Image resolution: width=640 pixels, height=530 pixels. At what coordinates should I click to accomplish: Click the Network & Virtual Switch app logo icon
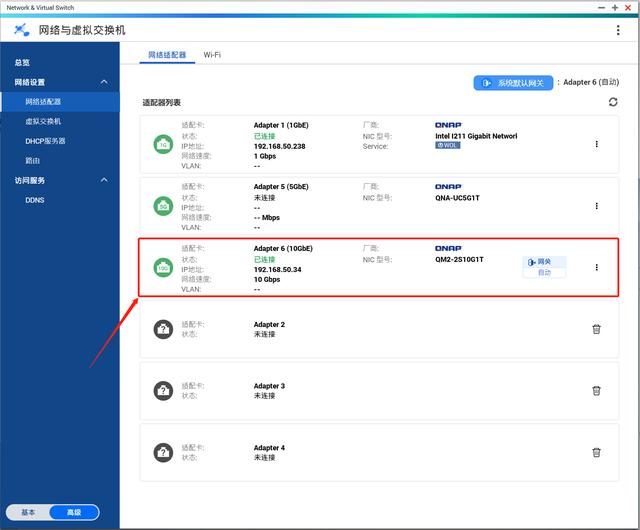21,30
